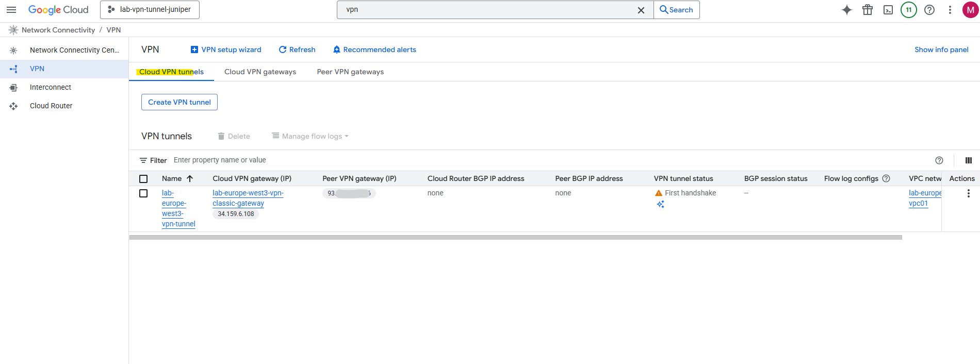Refresh the VPN tunnels list
The height and width of the screenshot is (364, 980).
297,49
